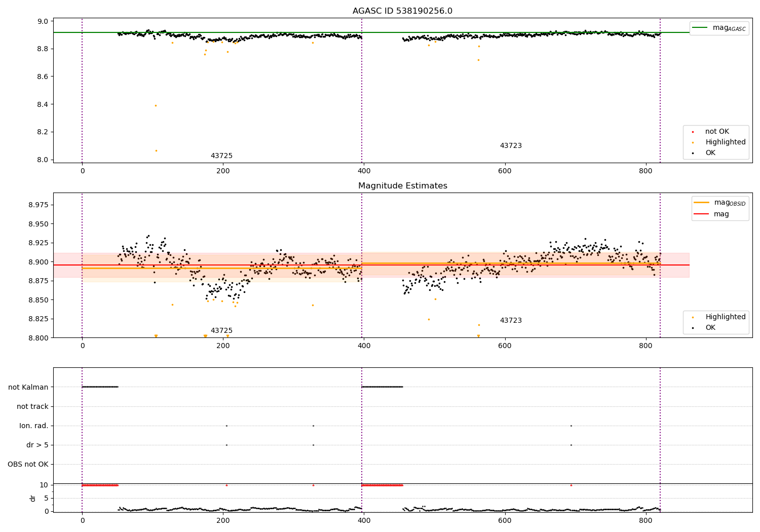
Task: Click the plot title 'AGASC ID 538190256.0'
Action: [402, 11]
